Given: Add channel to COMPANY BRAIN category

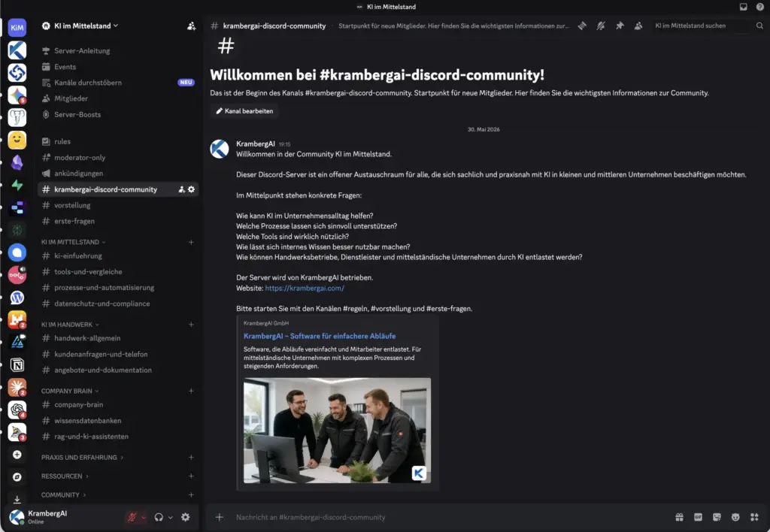Looking at the screenshot, I should click(191, 391).
